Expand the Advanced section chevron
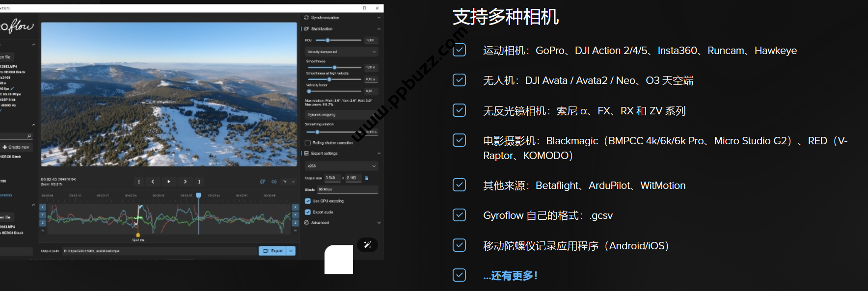Screen dimensions: 868x291 [379, 223]
